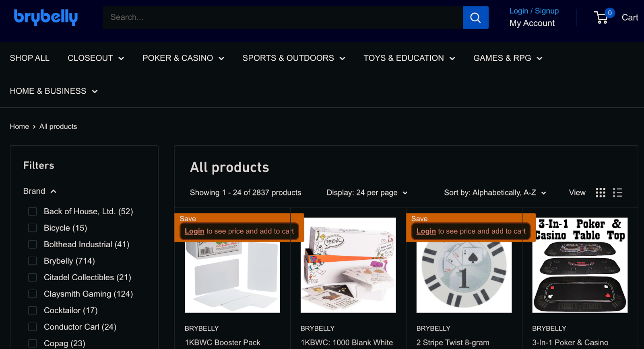This screenshot has width=644, height=349.
Task: Focus the Search input field
Action: click(x=283, y=17)
